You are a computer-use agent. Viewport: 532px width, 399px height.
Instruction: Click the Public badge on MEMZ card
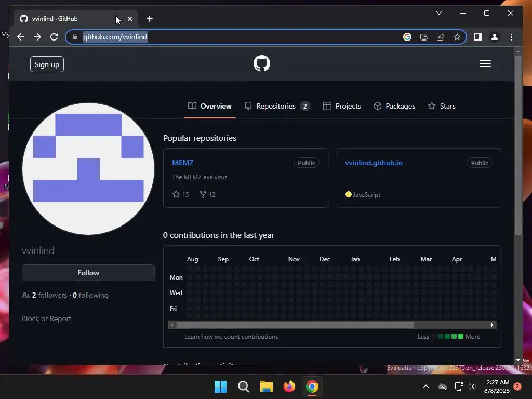pos(306,163)
